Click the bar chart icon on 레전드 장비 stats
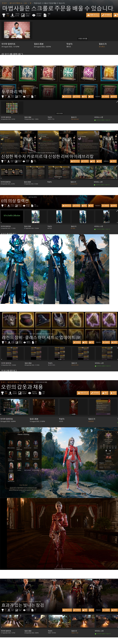Image resolution: width=118 pixels, height=644 pixels. point(17,342)
